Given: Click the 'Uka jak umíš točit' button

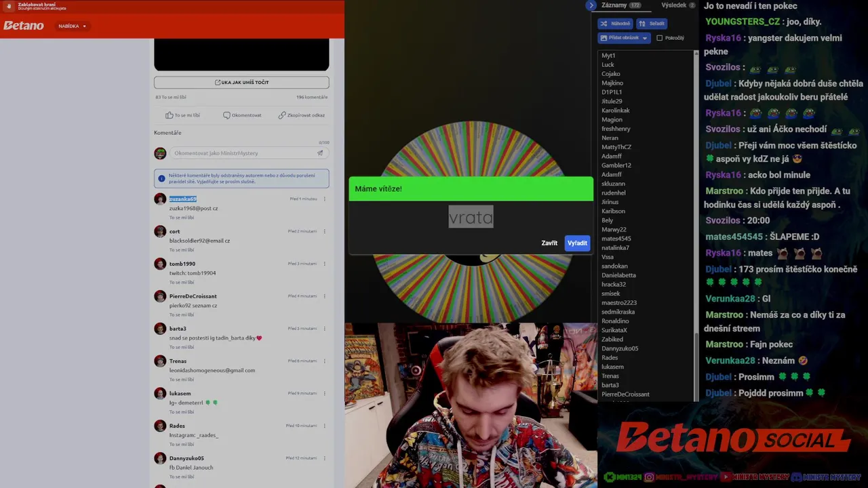Looking at the screenshot, I should 241,82.
